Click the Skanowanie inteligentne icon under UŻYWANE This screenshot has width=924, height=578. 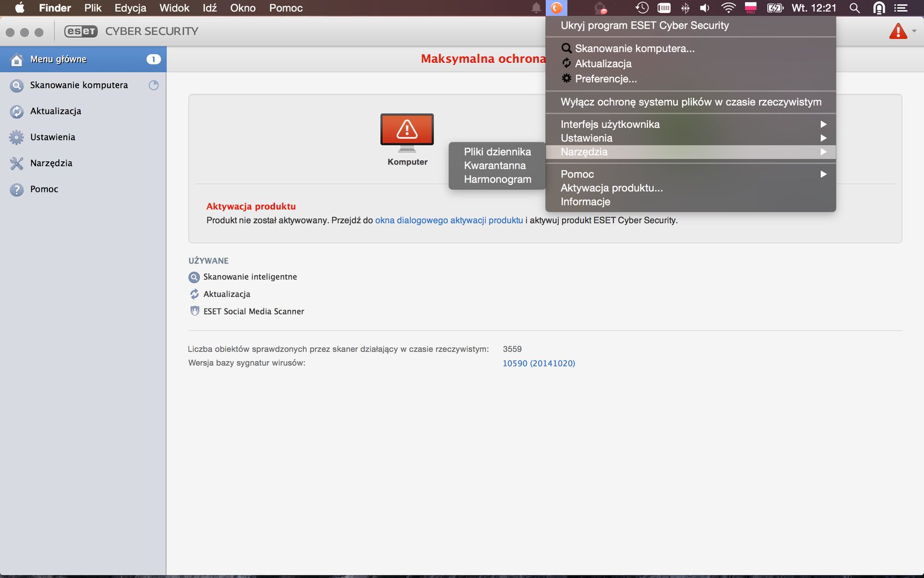coord(194,277)
